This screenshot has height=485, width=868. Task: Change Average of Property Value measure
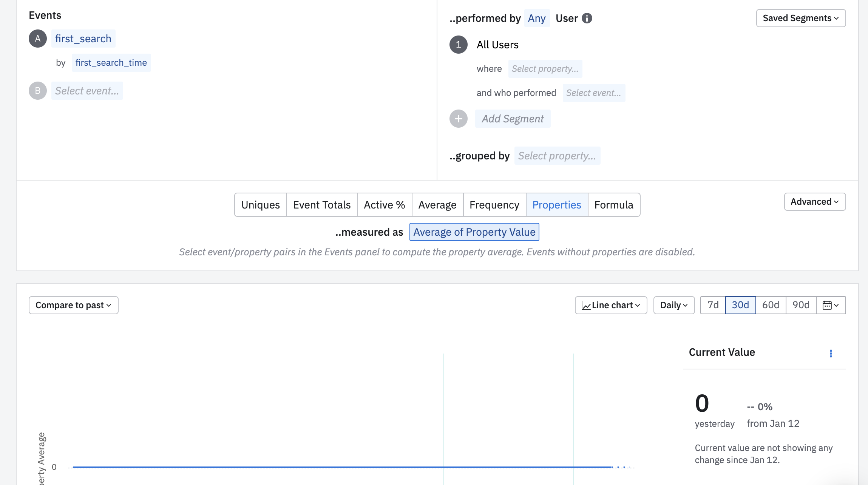tap(474, 232)
